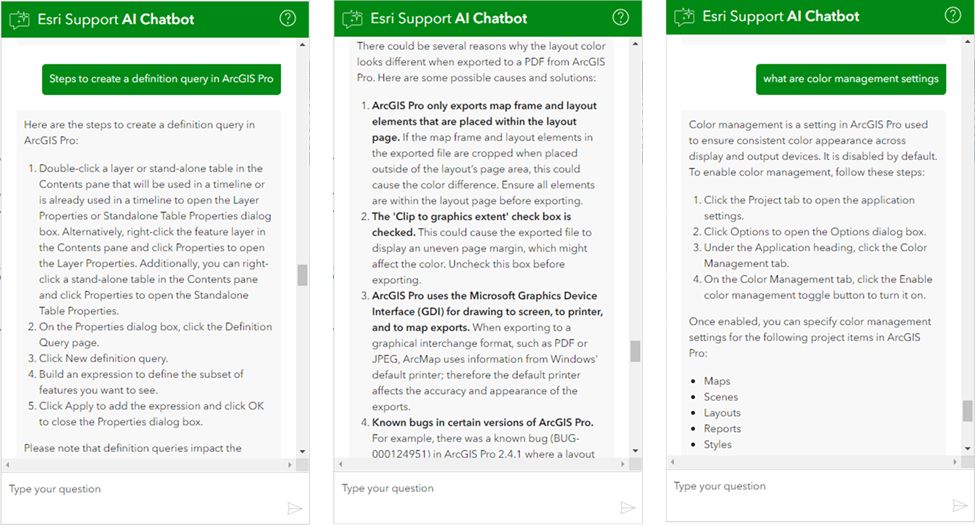975x525 pixels.
Task: Click scroll down arrow in right chatbot
Action: [968, 448]
